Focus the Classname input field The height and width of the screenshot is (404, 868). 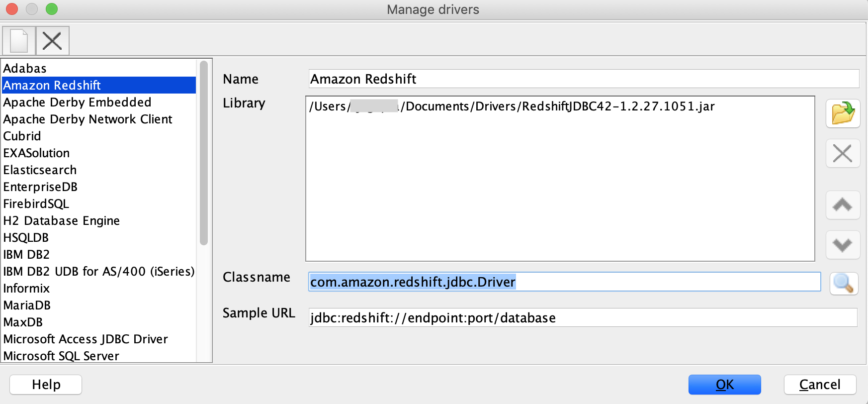click(x=564, y=282)
